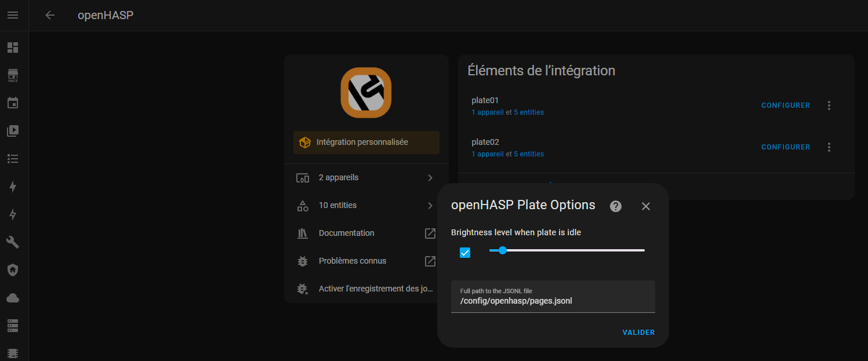Open the server storage sidebar icon
Viewport: 868px width, 361px height.
(13, 326)
